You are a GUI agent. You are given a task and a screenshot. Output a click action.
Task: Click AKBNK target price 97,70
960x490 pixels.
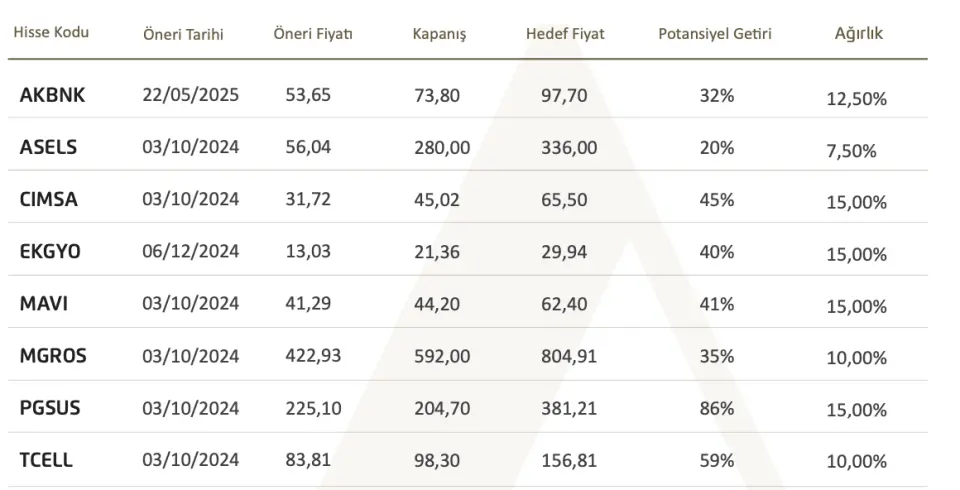(x=562, y=95)
